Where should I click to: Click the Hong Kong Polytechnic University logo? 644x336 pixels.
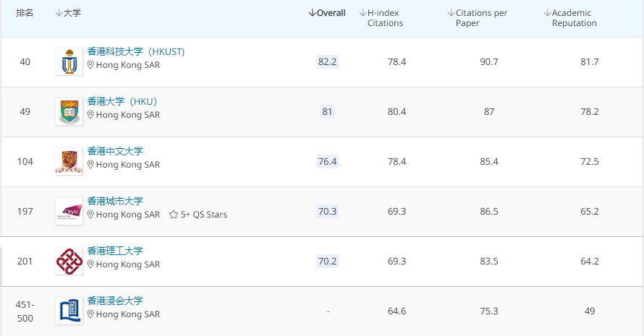pyautogui.click(x=69, y=261)
